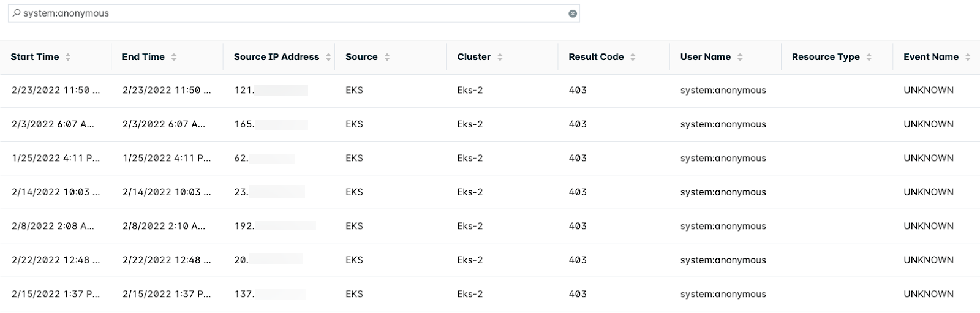
Task: Select the 2/15/2022 1:37 start time cell
Action: [56, 294]
